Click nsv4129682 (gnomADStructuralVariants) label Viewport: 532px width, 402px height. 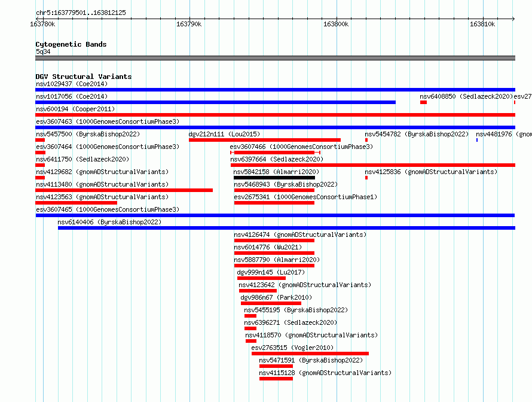coord(102,172)
